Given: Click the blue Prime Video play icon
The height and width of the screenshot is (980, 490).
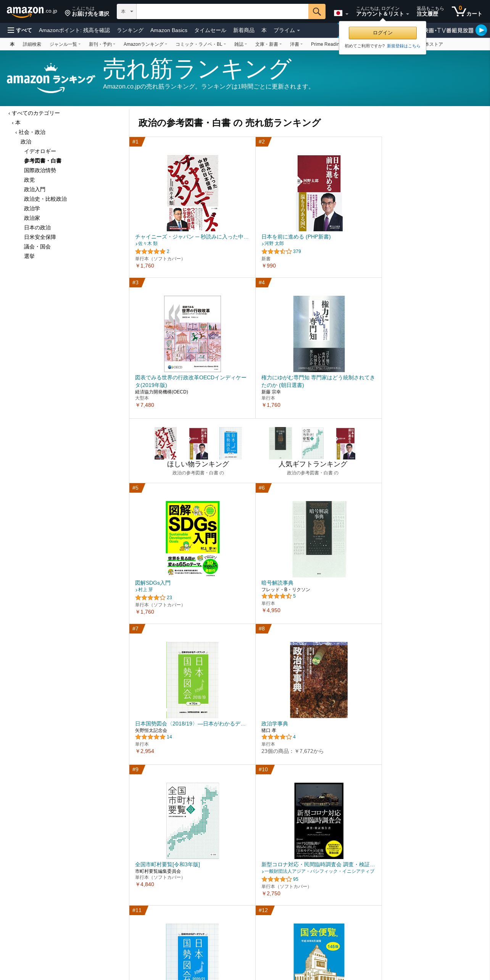Looking at the screenshot, I should point(481,30).
